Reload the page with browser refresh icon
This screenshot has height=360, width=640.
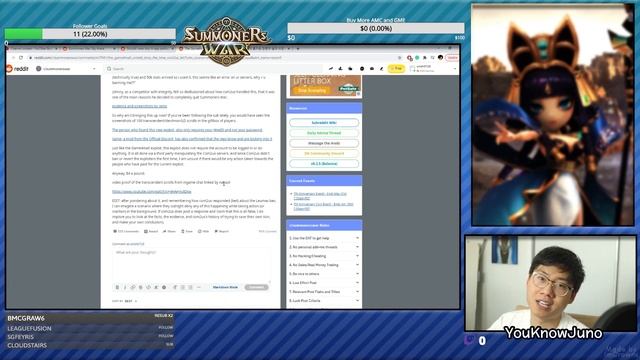20,58
